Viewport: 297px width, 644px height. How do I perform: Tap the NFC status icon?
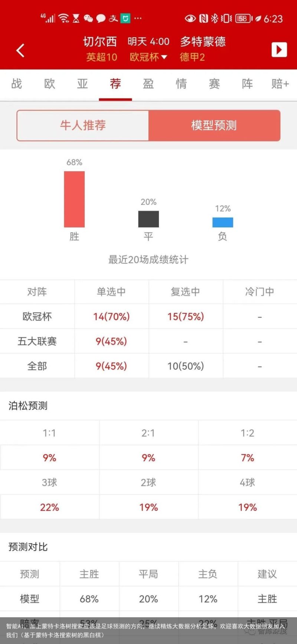(x=203, y=18)
